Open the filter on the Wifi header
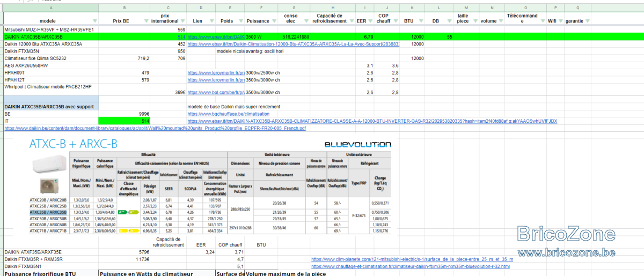 pyautogui.click(x=560, y=20)
